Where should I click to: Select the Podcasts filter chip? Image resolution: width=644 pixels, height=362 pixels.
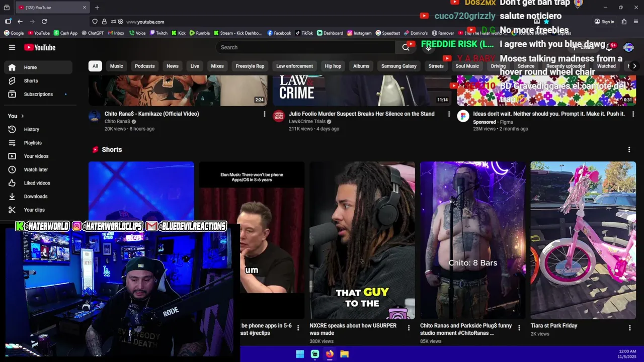coord(145,66)
